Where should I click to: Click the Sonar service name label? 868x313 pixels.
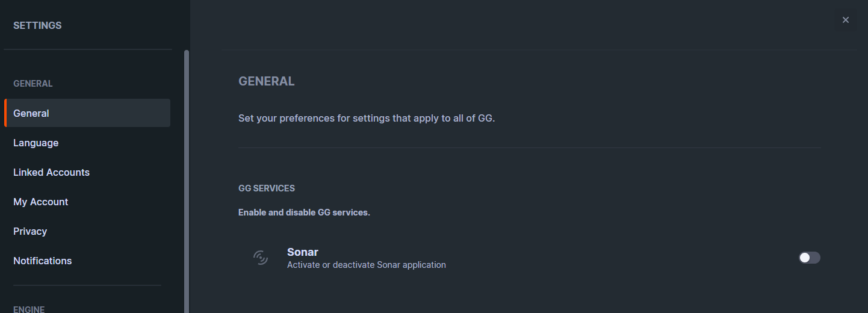point(303,252)
